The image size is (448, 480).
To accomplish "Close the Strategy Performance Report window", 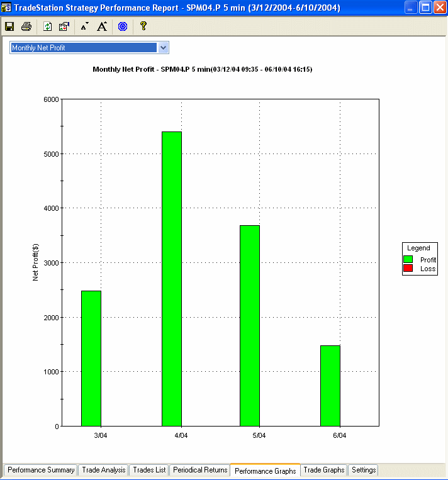I will tap(440, 7).
